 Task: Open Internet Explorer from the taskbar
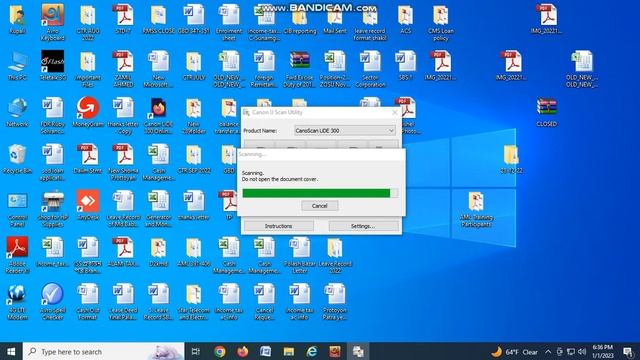[x=312, y=351]
